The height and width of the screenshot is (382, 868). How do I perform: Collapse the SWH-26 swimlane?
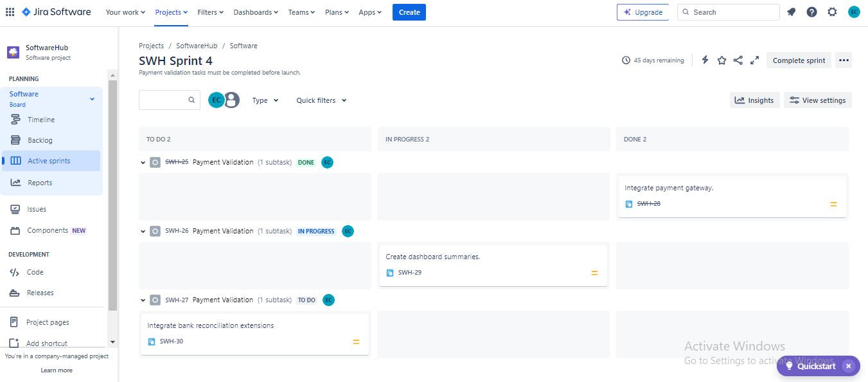tap(143, 232)
